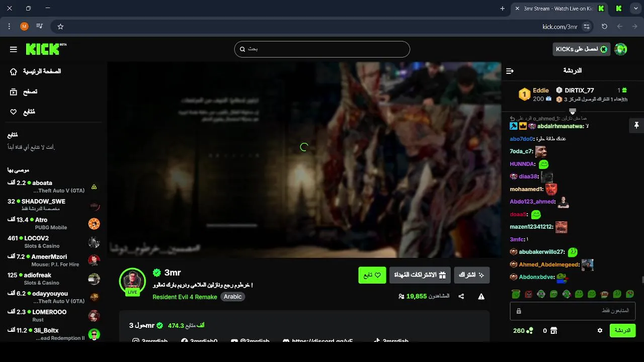Open browser media control icon
This screenshot has width=644, height=362.
click(40, 27)
